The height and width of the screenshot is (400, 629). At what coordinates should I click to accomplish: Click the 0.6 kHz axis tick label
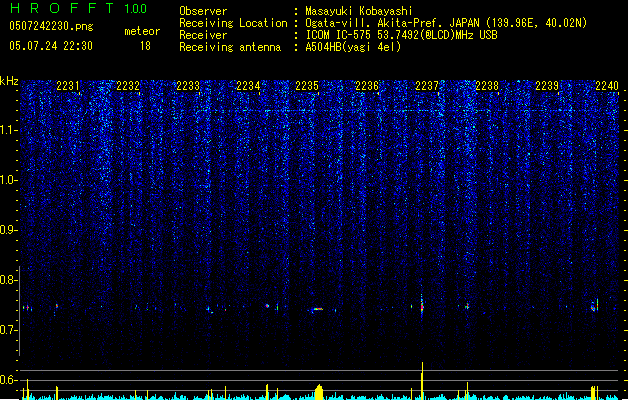pyautogui.click(x=8, y=380)
